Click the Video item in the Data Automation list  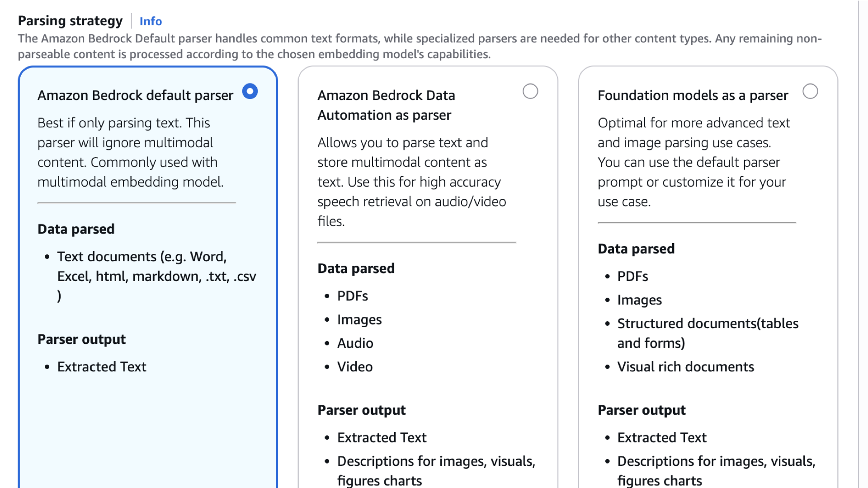coord(355,366)
